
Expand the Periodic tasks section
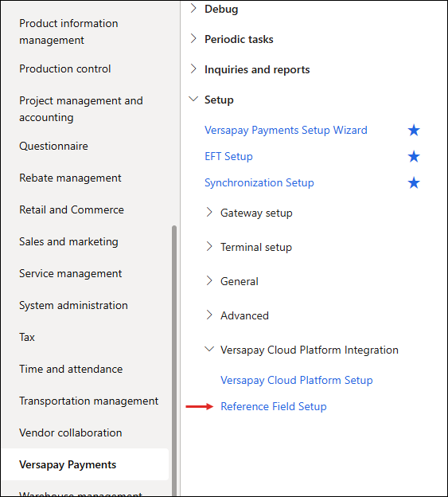[x=193, y=39]
